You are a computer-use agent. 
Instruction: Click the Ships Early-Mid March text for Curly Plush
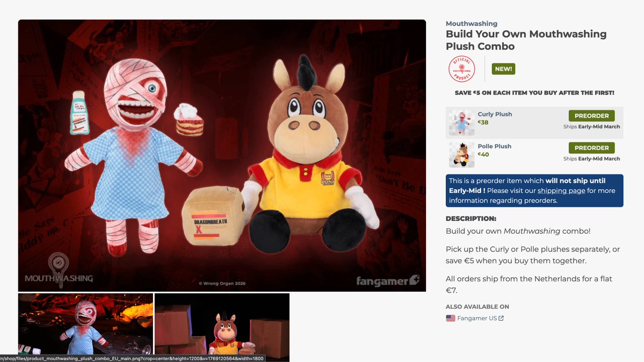[591, 127]
